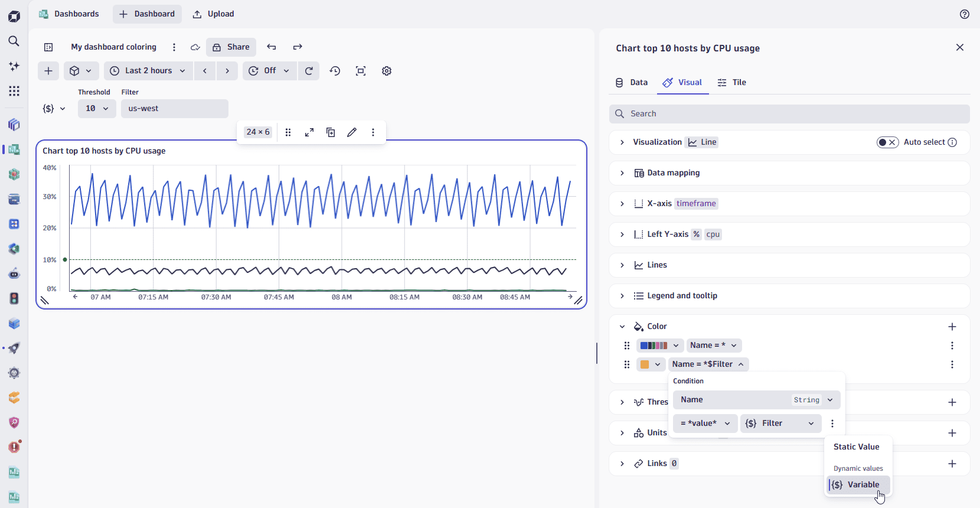
Task: Open the Davis AI sparkle icon
Action: tap(14, 66)
